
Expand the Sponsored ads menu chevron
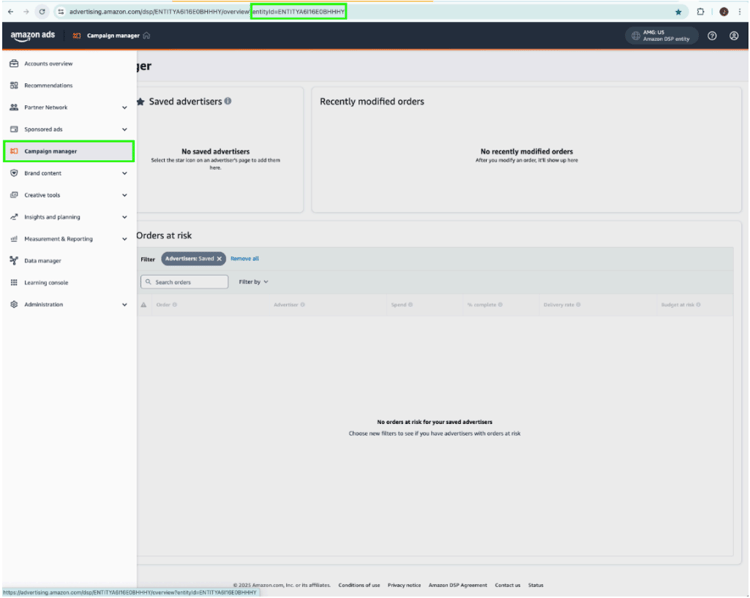tap(124, 130)
